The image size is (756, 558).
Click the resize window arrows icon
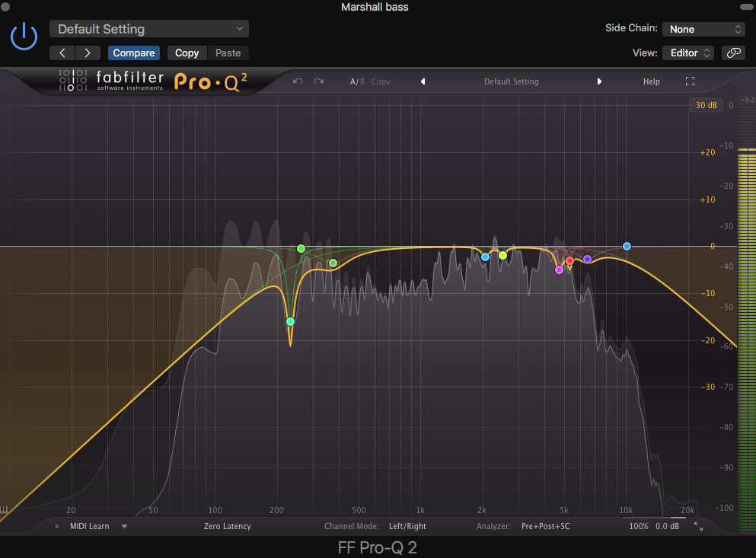[x=698, y=526]
